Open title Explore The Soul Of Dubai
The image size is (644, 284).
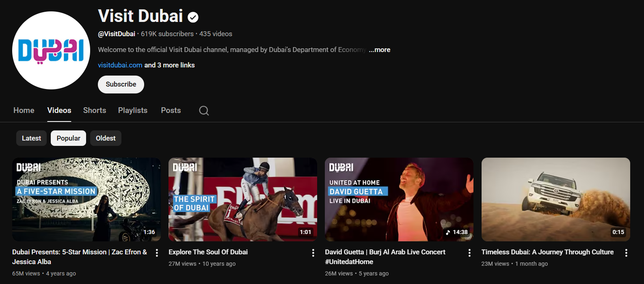(x=208, y=252)
